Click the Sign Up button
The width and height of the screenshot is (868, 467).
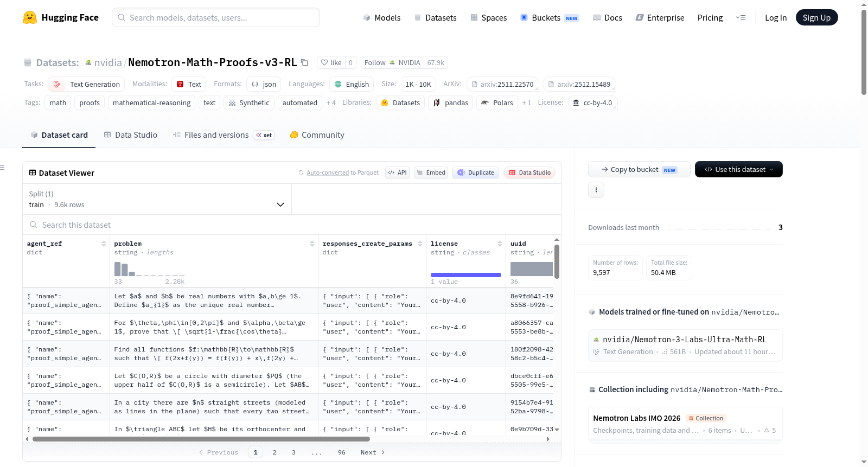pos(816,17)
